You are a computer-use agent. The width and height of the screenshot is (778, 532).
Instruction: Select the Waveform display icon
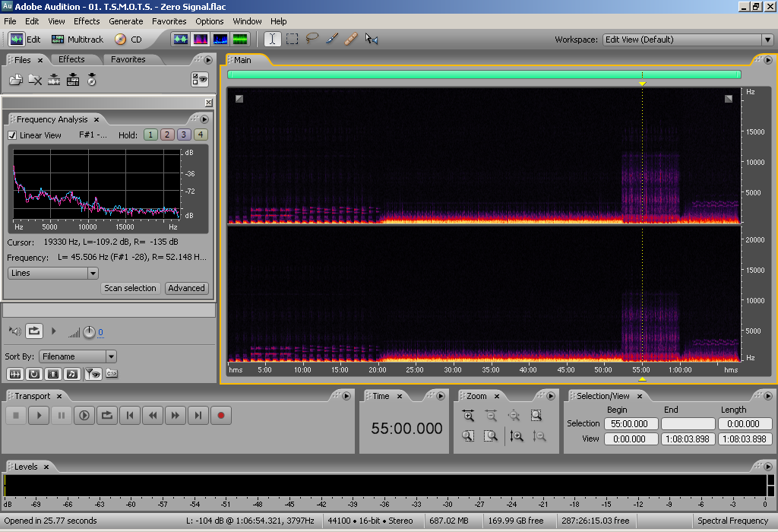coord(181,40)
